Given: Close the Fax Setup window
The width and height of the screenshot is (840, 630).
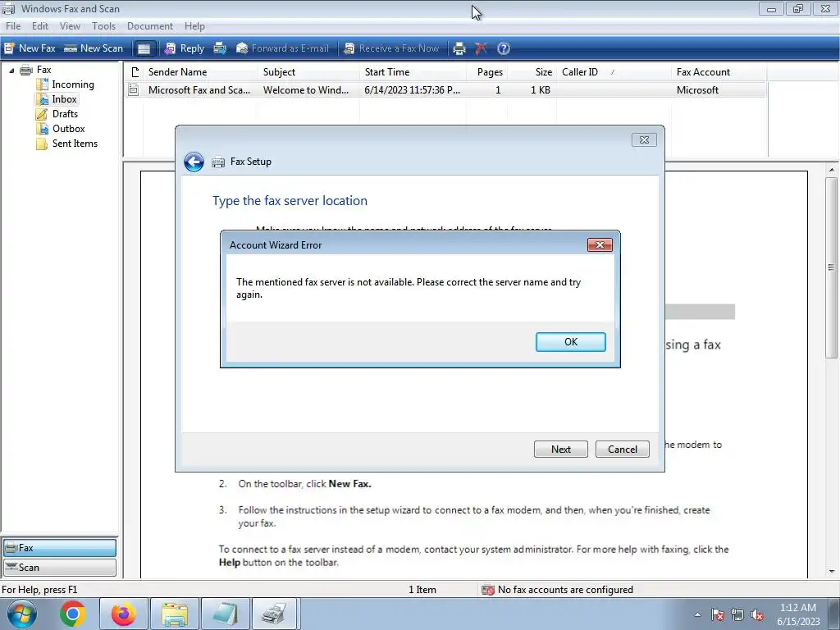Looking at the screenshot, I should click(x=644, y=139).
